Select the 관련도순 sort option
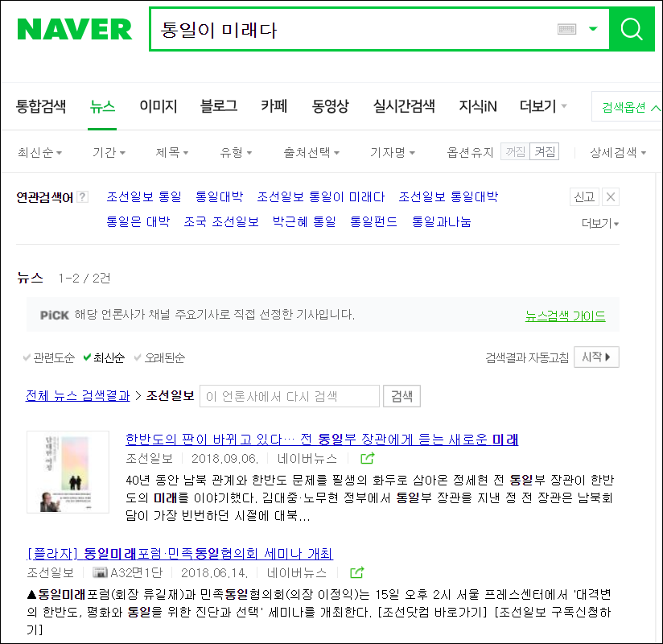 pyautogui.click(x=48, y=358)
